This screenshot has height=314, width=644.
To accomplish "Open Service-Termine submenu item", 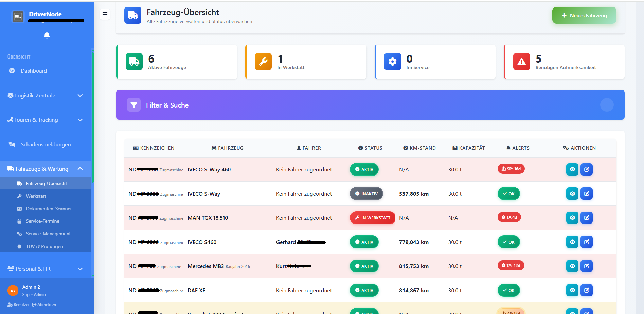I will [46, 221].
